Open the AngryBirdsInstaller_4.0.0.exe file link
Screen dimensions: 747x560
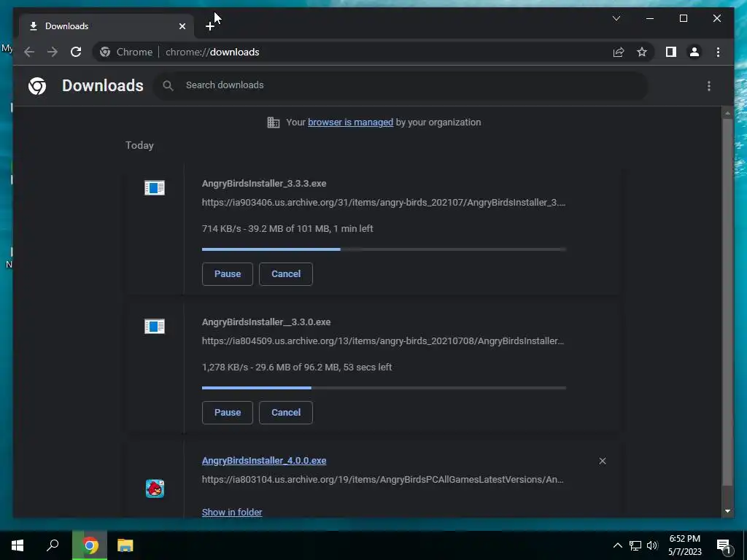pos(264,461)
